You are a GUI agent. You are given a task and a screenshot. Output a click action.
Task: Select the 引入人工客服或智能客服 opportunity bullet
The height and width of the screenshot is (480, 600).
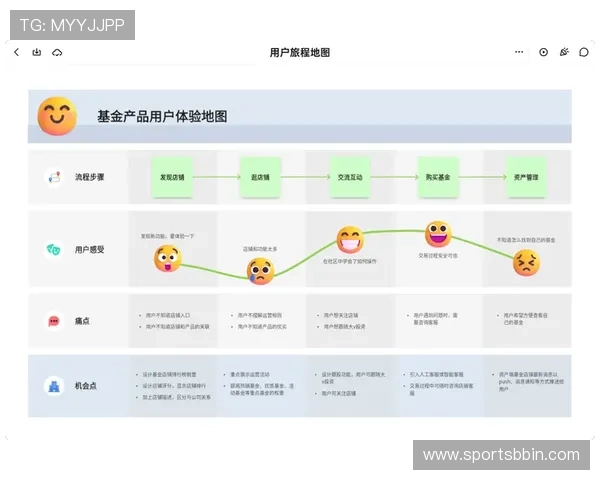tap(436, 374)
